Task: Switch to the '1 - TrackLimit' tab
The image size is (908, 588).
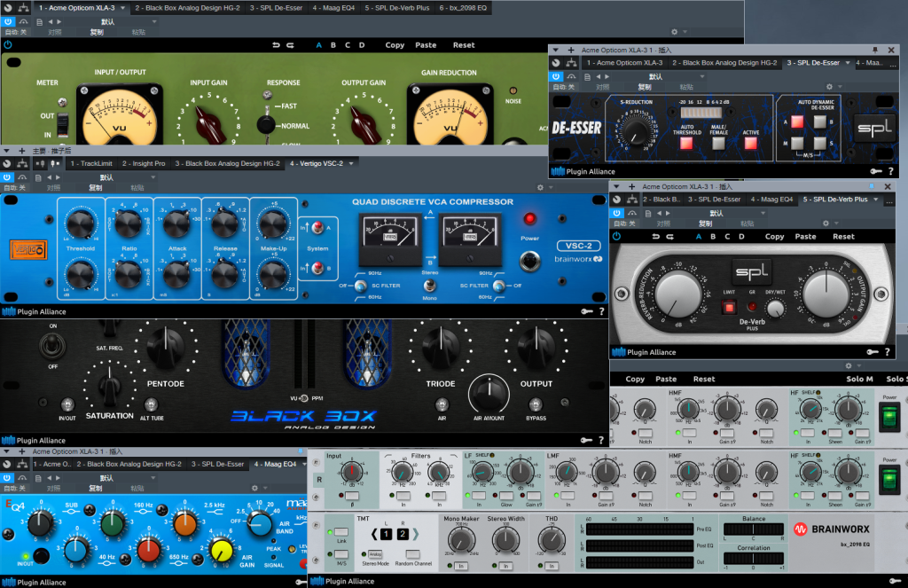Action: pos(91,163)
